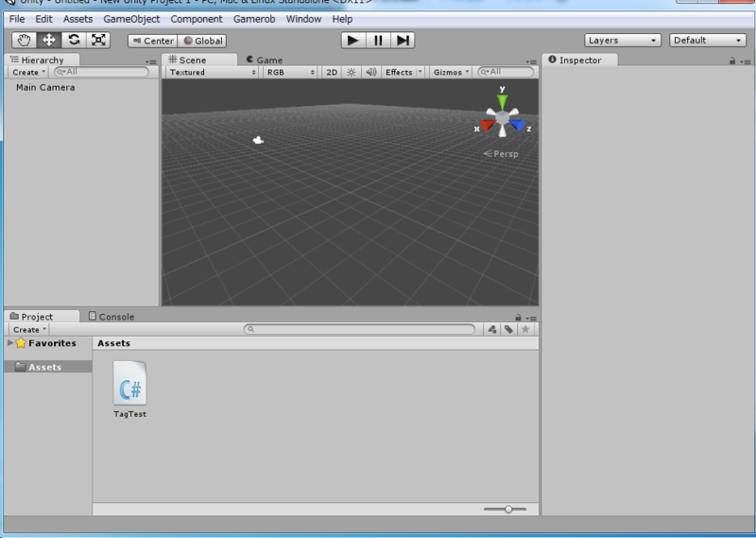The width and height of the screenshot is (756, 538).
Task: Toggle scene lighting sun icon
Action: click(352, 72)
